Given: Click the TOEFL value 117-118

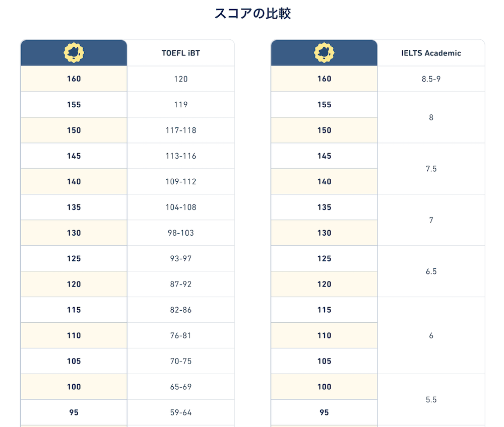Looking at the screenshot, I should click(x=180, y=130).
